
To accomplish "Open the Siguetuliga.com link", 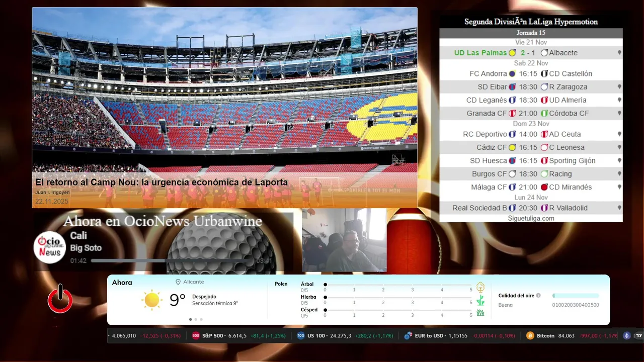I will [x=531, y=218].
